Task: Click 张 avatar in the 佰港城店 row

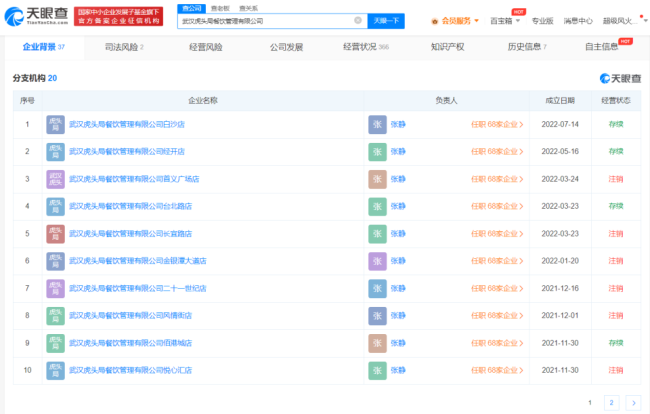Action: tap(377, 343)
